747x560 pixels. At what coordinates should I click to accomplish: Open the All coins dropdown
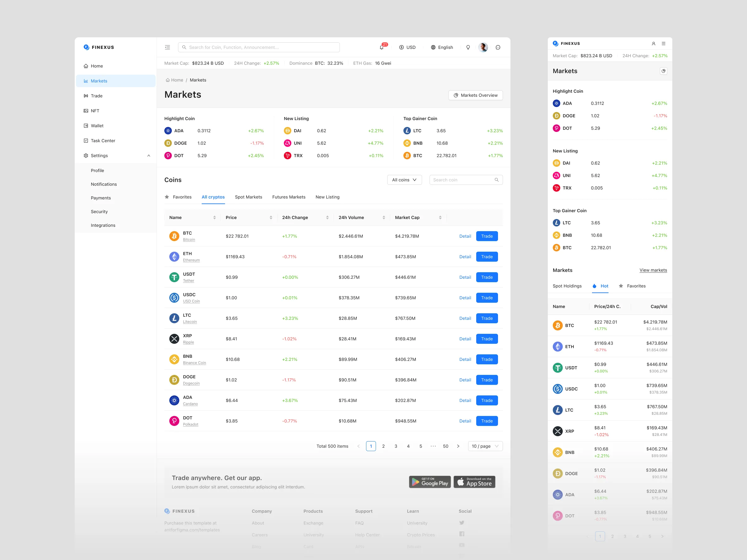[x=404, y=180]
